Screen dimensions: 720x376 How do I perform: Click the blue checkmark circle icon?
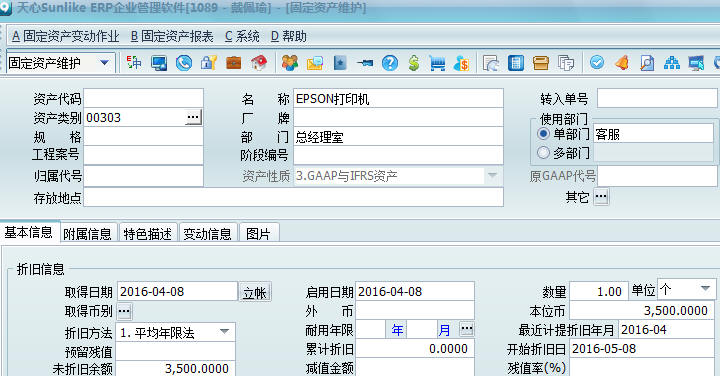coord(596,62)
